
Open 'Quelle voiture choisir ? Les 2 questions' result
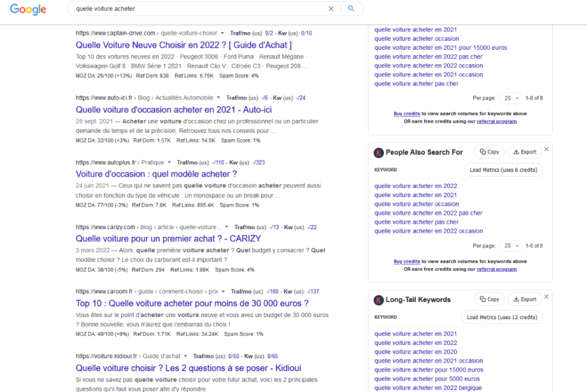pos(188,368)
